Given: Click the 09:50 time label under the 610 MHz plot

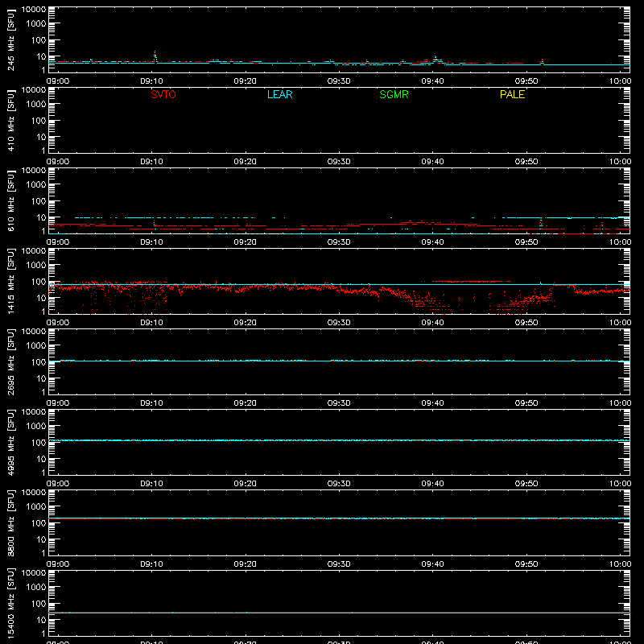Looking at the screenshot, I should [526, 242].
